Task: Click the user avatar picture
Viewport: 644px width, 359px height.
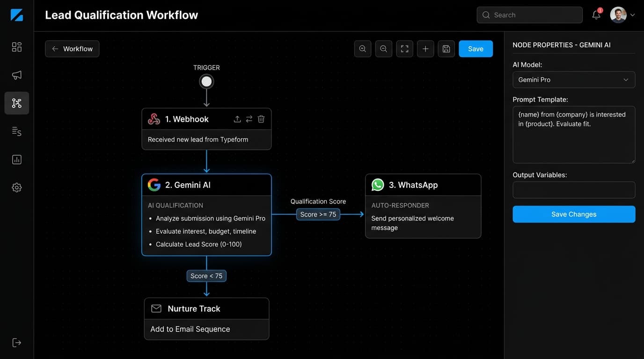Action: click(618, 15)
